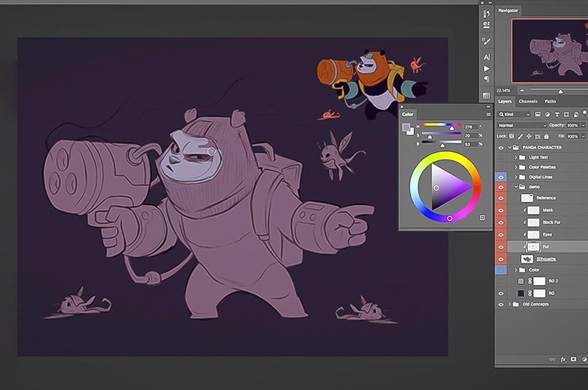This screenshot has height=390, width=588.
Task: Select the BG layer name
Action: click(551, 293)
